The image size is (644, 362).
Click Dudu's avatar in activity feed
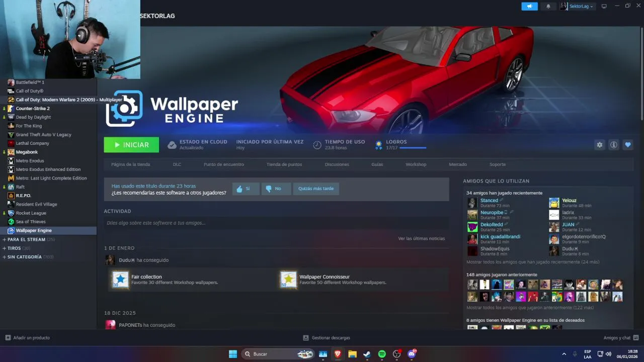coord(110,260)
